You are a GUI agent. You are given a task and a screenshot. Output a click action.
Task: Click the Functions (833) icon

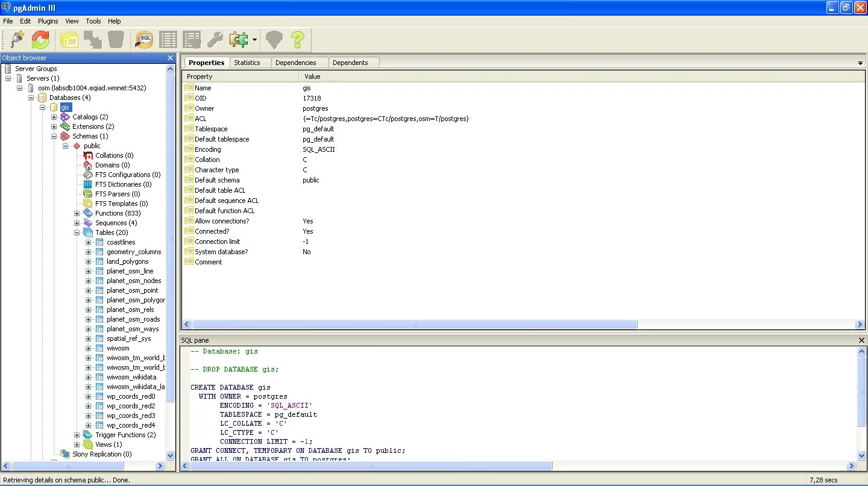(x=88, y=213)
